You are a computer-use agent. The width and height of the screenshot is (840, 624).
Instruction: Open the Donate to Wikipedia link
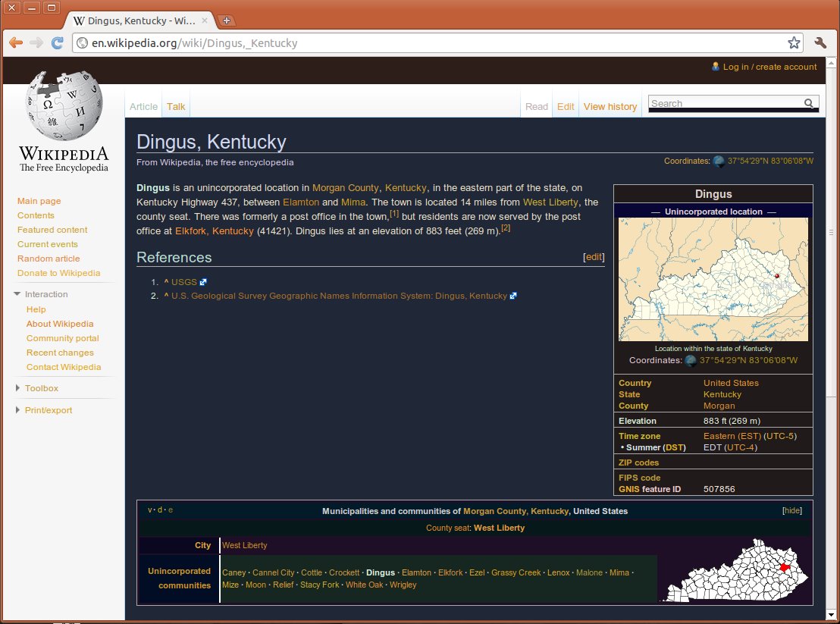pos(59,273)
